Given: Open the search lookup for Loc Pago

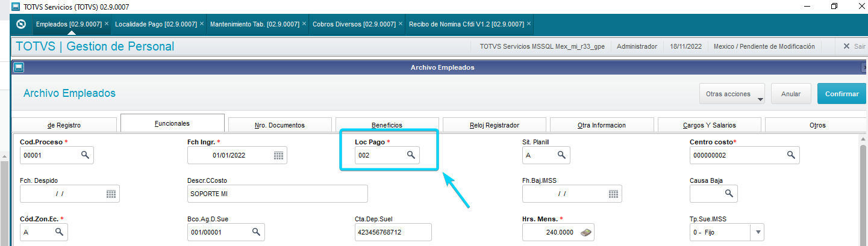Looking at the screenshot, I should pyautogui.click(x=411, y=155).
